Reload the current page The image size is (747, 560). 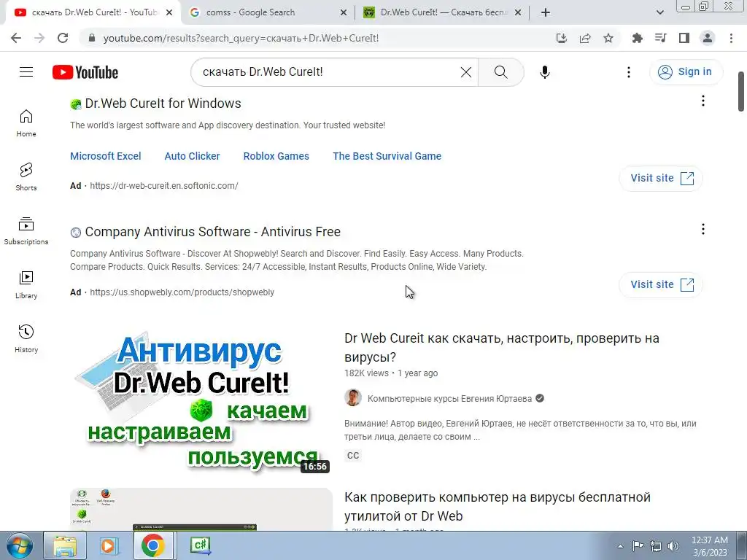[x=63, y=38]
